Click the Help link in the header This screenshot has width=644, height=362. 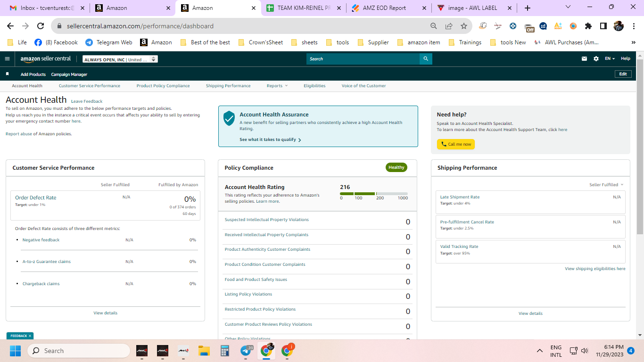tap(626, 59)
